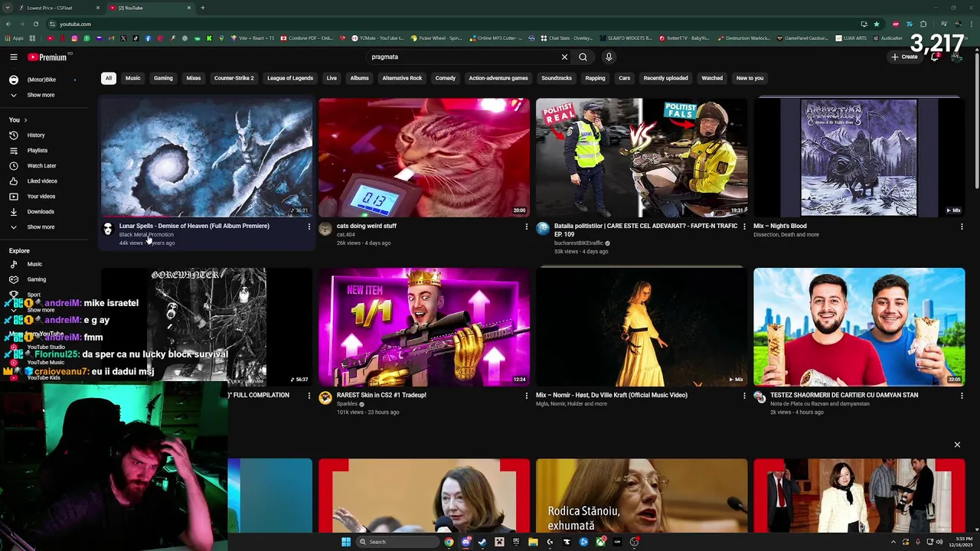Select the Rapping filter chip
The height and width of the screenshot is (551, 980).
pyautogui.click(x=595, y=78)
